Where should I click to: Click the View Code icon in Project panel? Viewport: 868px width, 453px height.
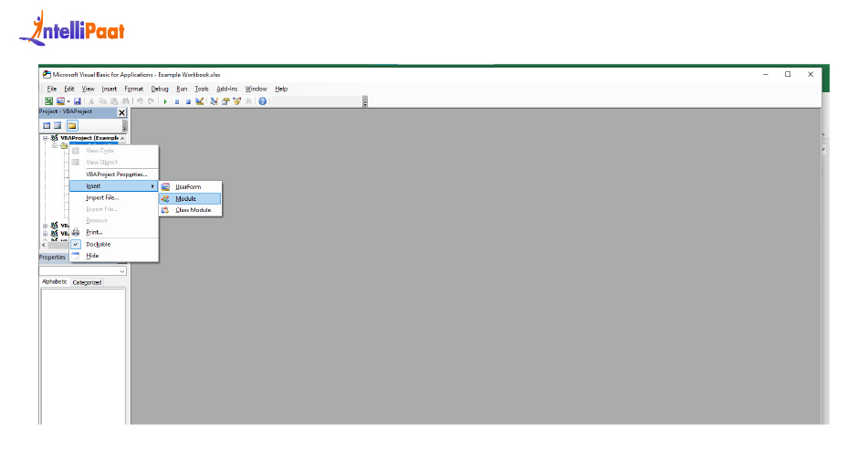[47, 126]
